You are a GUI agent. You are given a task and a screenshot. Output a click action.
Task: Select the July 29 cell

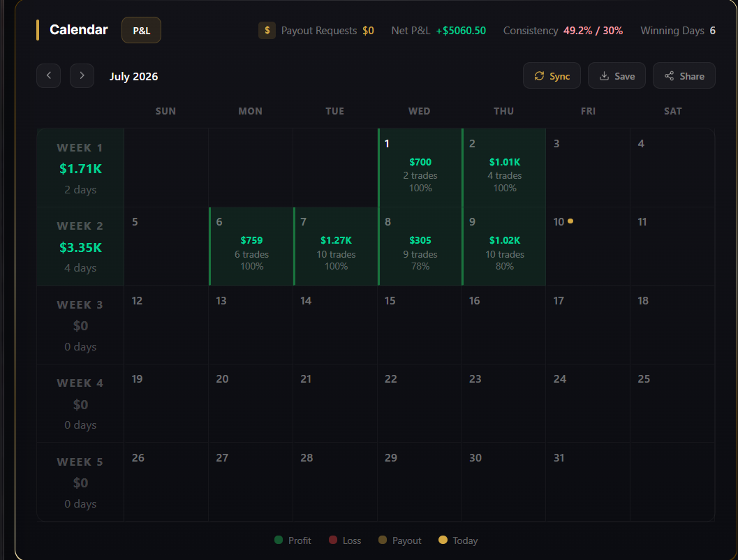(420, 482)
